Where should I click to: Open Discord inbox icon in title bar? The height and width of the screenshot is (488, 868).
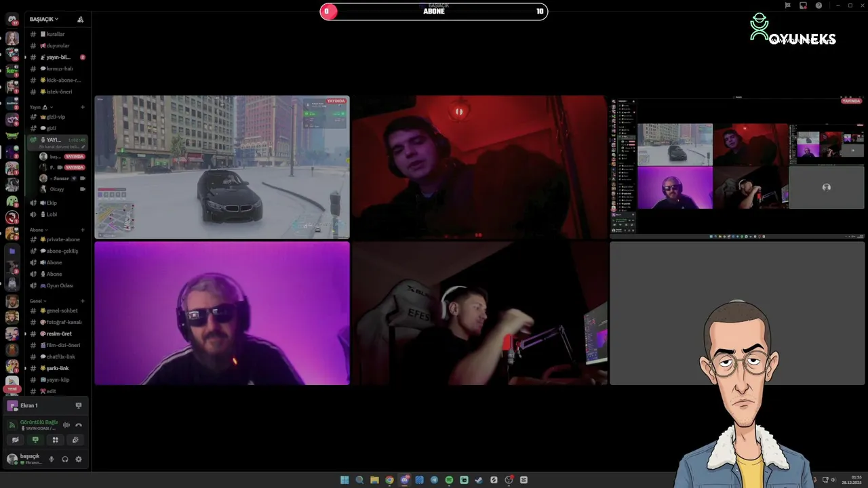803,5
